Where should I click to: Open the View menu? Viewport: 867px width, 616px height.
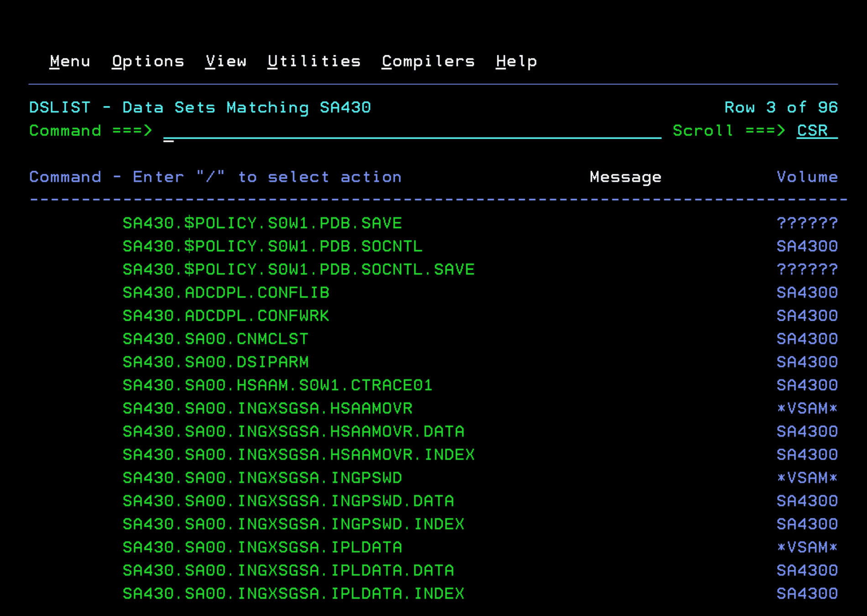tap(226, 61)
